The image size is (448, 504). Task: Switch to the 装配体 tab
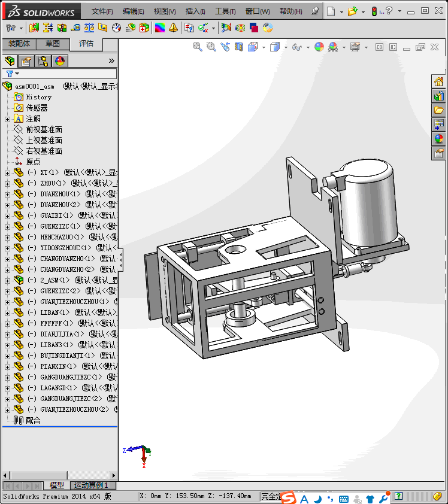pos(19,44)
